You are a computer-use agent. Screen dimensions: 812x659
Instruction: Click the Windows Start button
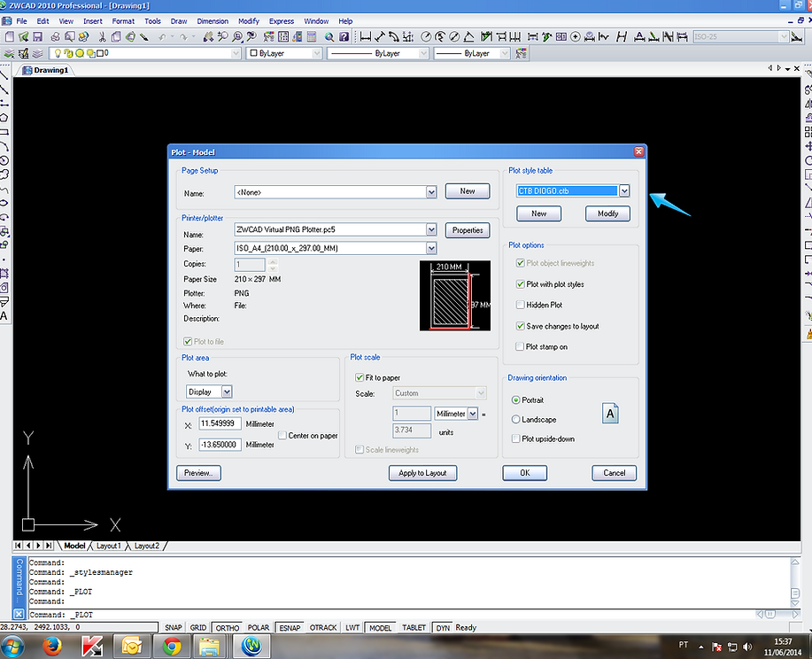click(12, 646)
